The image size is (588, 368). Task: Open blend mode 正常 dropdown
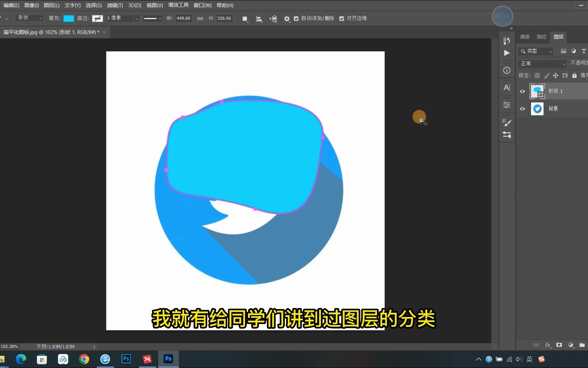(542, 64)
